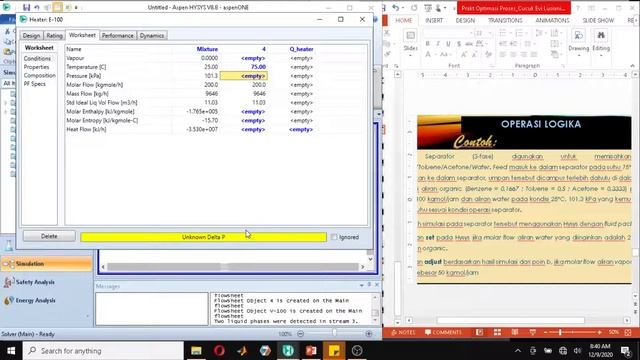Switch to the PowerPoint SLIDE SHOW ribbon tab
640x360 pixels.
pyautogui.click(x=598, y=20)
